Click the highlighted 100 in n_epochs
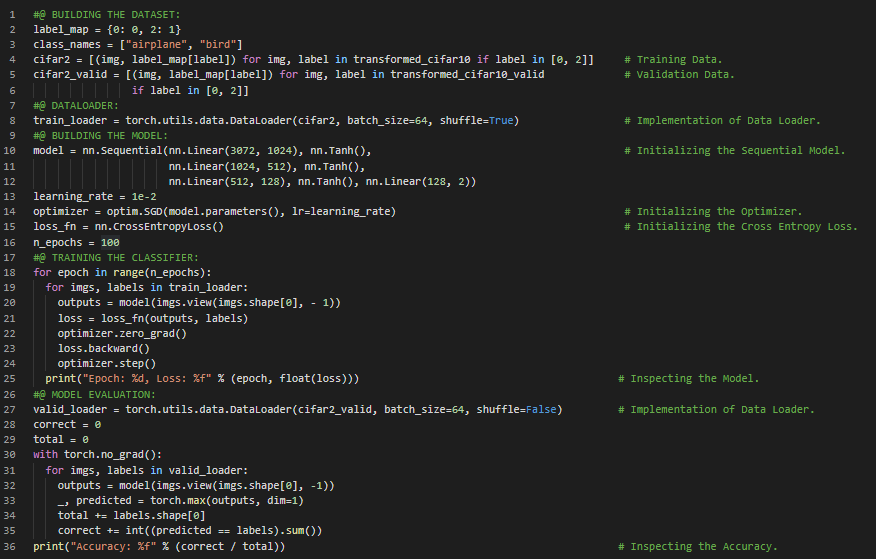This screenshot has height=559, width=876. tap(110, 242)
